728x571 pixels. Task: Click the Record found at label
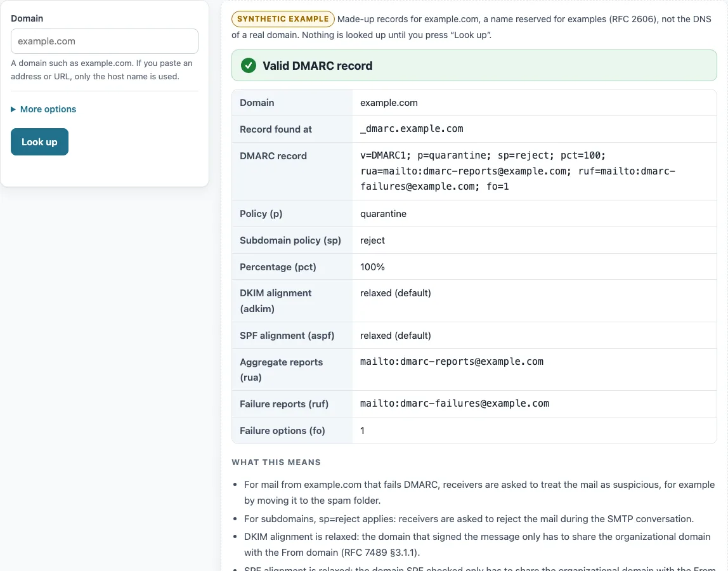click(276, 129)
